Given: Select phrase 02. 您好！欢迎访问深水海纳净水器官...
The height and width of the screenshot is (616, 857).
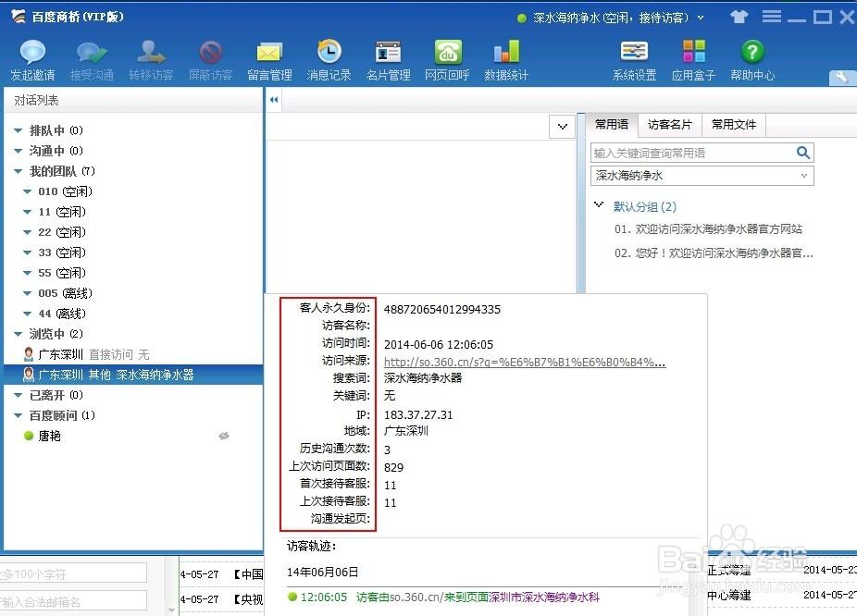Looking at the screenshot, I should (714, 253).
